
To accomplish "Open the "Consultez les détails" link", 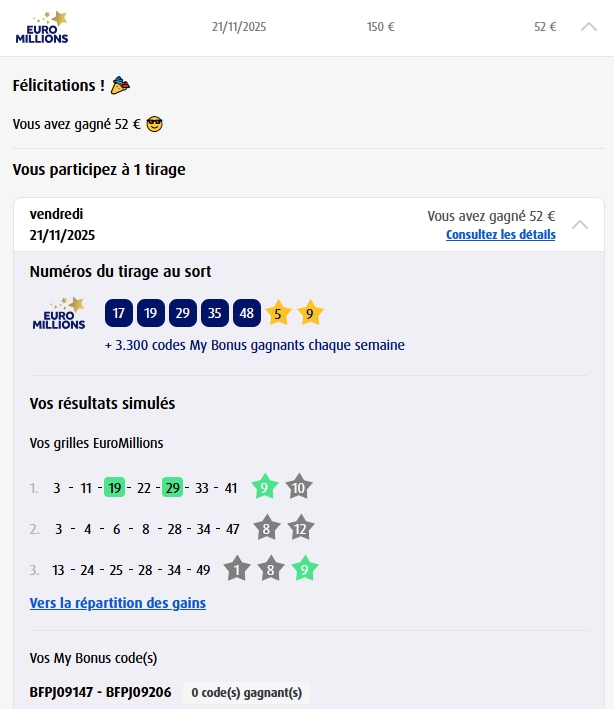I will (x=500, y=235).
